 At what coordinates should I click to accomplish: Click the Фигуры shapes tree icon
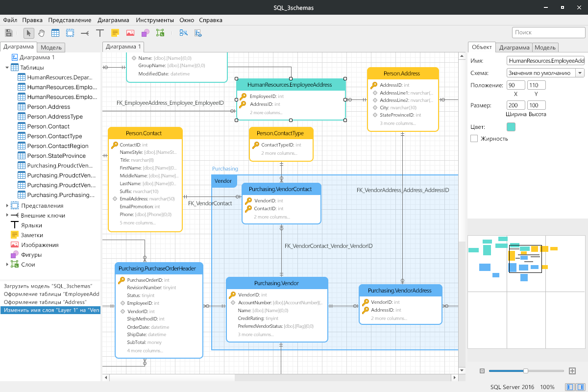click(15, 255)
